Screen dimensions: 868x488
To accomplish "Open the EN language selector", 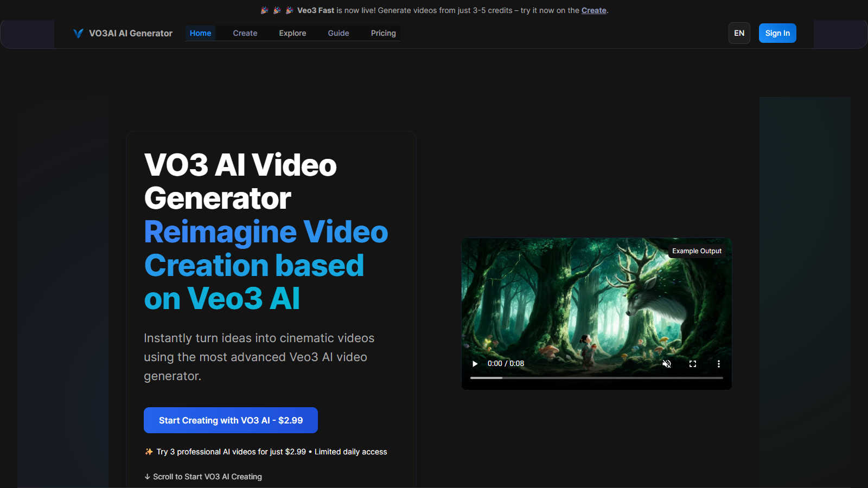I will pos(739,33).
